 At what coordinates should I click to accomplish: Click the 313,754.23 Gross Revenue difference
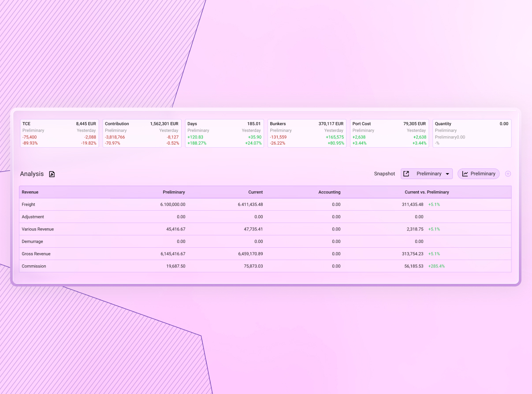tap(413, 254)
